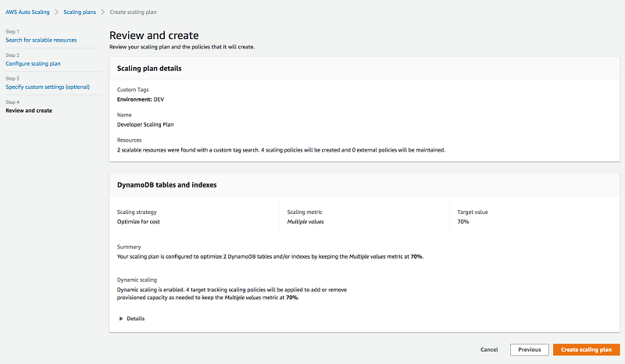625x364 pixels.
Task: Click the 70% under Target value
Action: point(464,222)
